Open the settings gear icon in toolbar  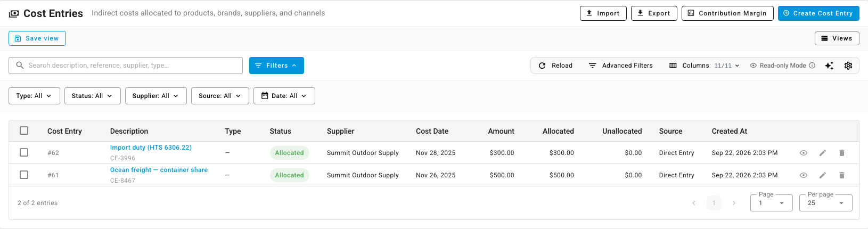tap(848, 66)
